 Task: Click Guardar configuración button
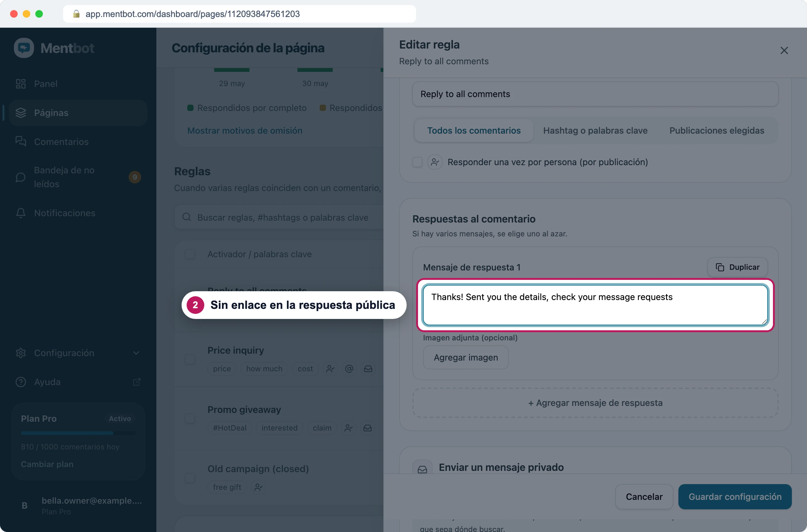pyautogui.click(x=735, y=497)
